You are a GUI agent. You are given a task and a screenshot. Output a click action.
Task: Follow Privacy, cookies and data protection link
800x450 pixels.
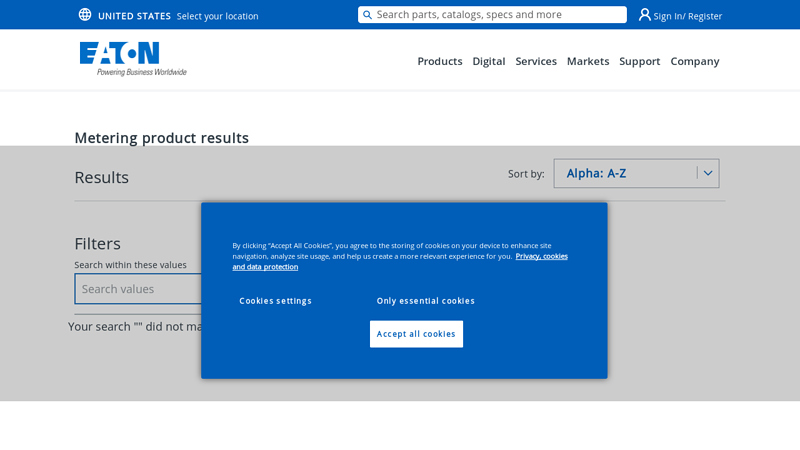tap(541, 256)
